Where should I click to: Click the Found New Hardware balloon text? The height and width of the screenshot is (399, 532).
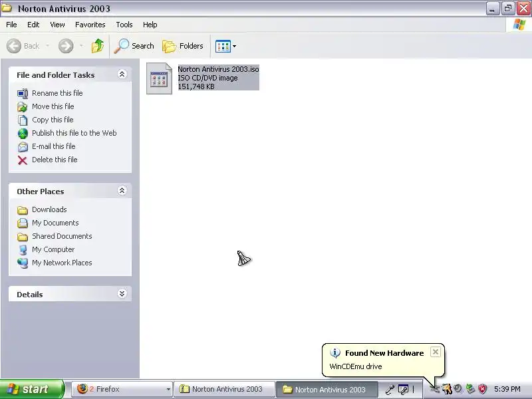[x=356, y=366]
